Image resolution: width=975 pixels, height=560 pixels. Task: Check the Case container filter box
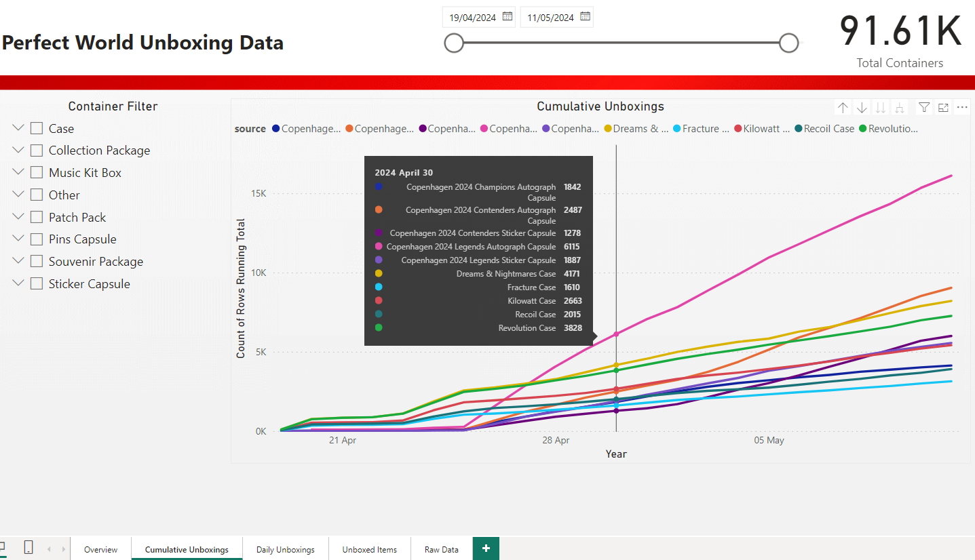pyautogui.click(x=37, y=129)
